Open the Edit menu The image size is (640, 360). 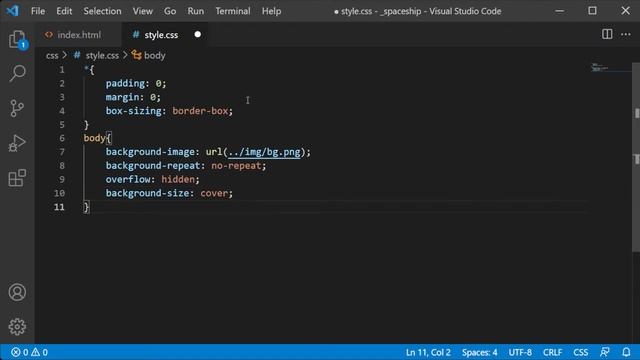point(64,11)
